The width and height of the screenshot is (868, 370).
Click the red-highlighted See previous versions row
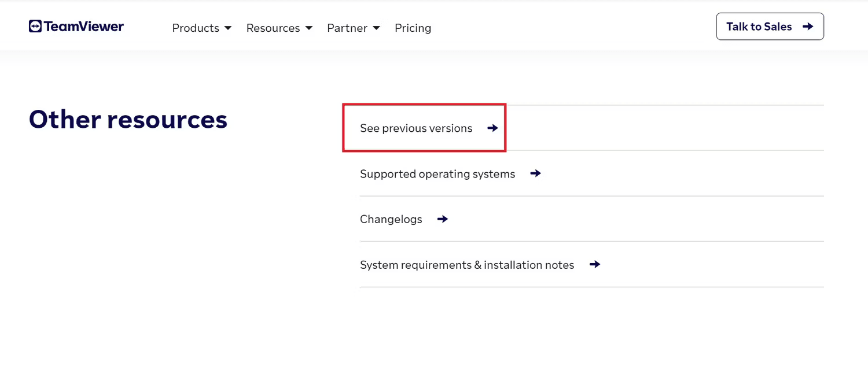[424, 128]
